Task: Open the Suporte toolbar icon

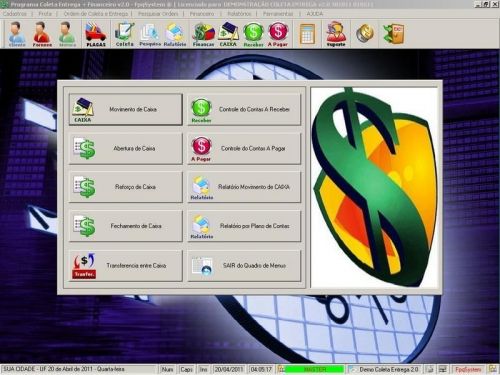Action: pos(336,34)
